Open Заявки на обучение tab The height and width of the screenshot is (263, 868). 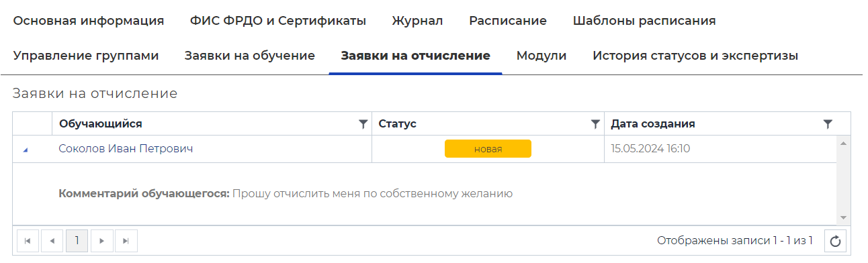click(x=250, y=56)
